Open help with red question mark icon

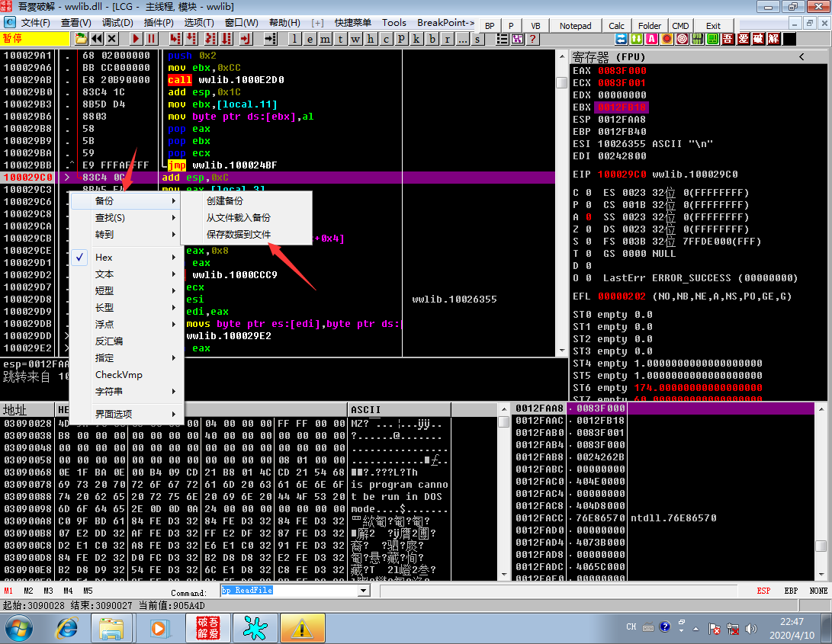click(x=533, y=39)
